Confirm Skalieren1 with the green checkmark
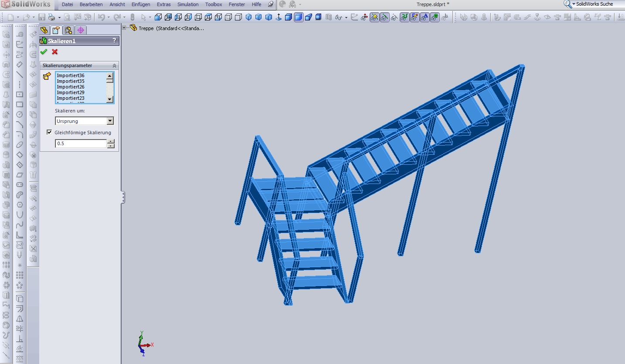 [x=44, y=52]
